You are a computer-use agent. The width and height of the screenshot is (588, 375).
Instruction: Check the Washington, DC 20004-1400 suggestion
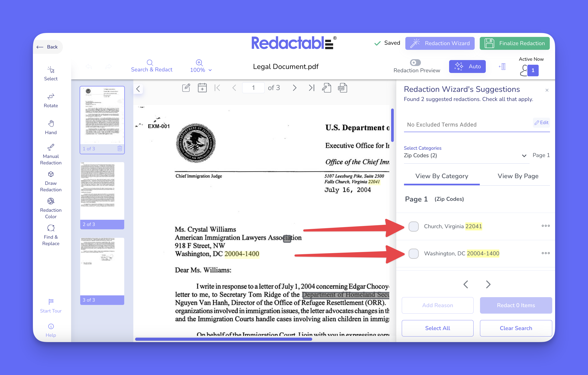click(413, 254)
